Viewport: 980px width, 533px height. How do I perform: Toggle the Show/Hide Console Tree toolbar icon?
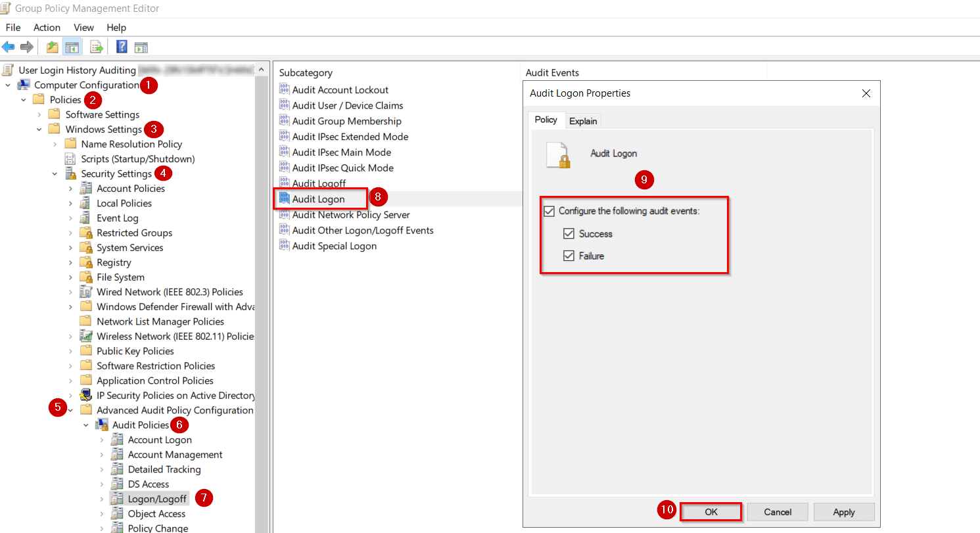[x=72, y=47]
